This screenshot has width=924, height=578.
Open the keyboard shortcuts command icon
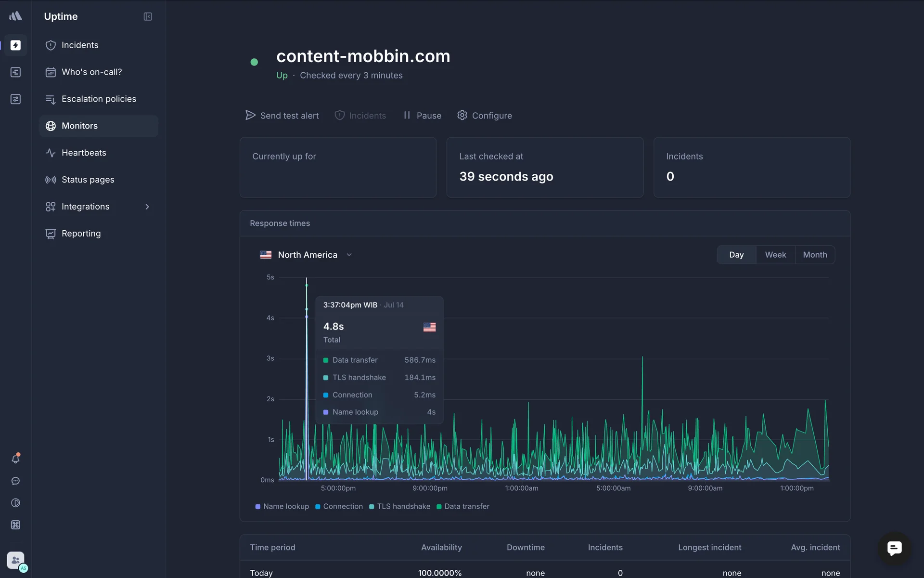tap(15, 525)
